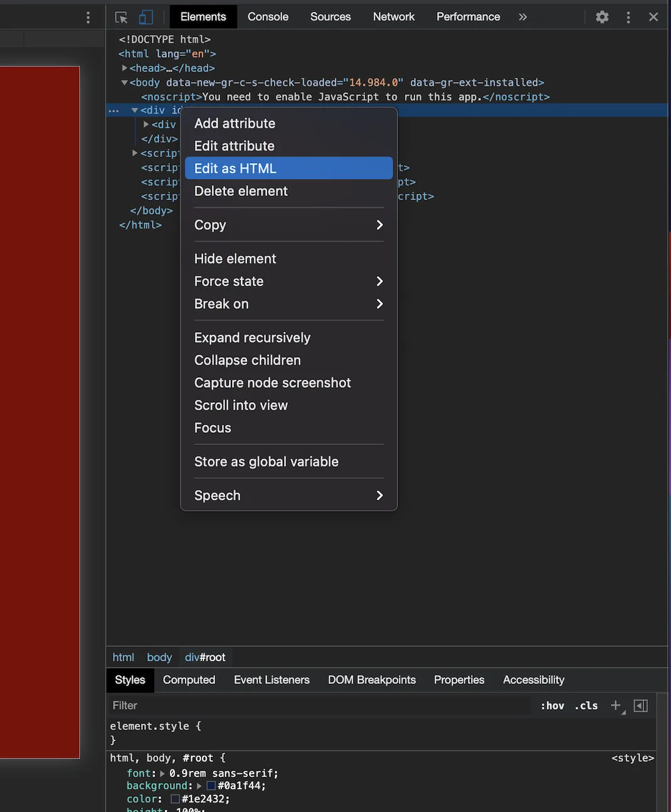Screen dimensions: 671x812
Task: Select the closing </html> tag row
Action: tap(140, 225)
